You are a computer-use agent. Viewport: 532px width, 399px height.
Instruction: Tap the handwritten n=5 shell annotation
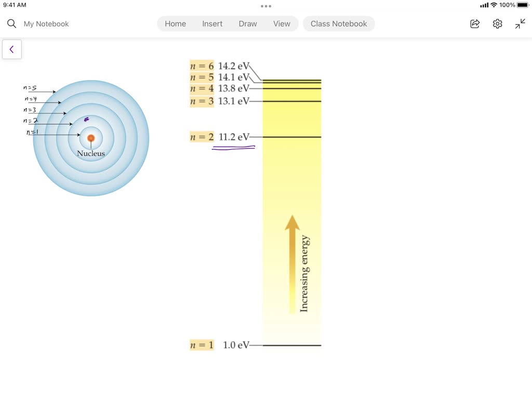[30, 88]
